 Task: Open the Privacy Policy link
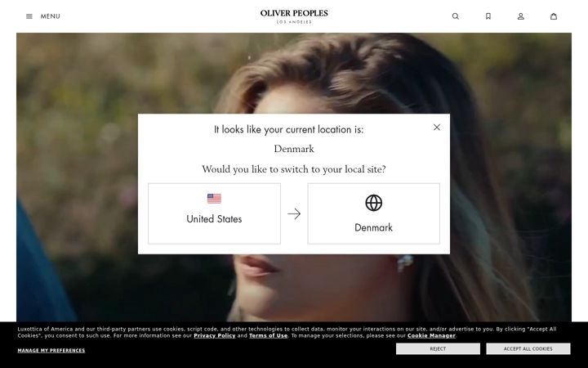pyautogui.click(x=215, y=336)
